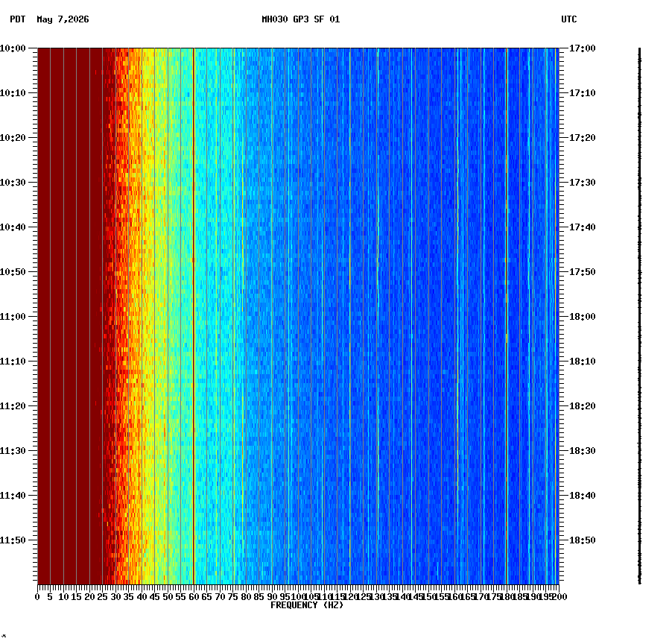Click the 50 Hz frequency tick label

pos(168,597)
